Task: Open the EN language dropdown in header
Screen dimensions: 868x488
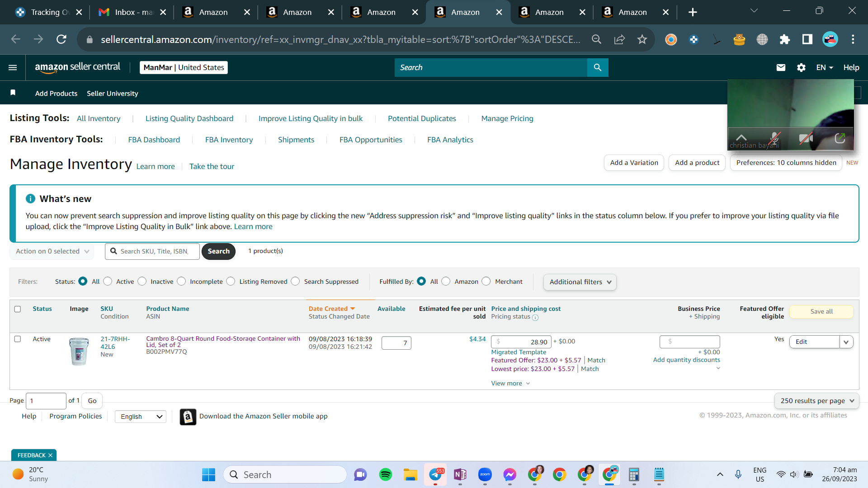Action: click(x=824, y=67)
